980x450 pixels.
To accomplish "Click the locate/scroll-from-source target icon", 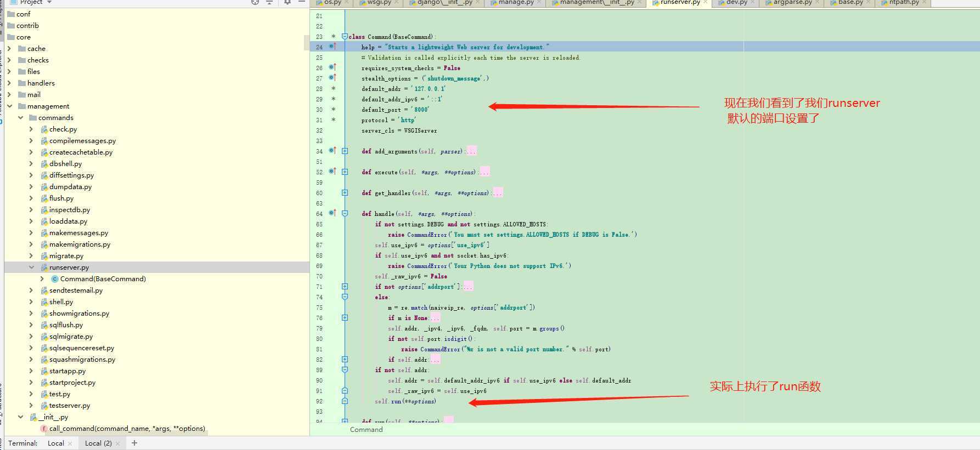I will coord(255,3).
